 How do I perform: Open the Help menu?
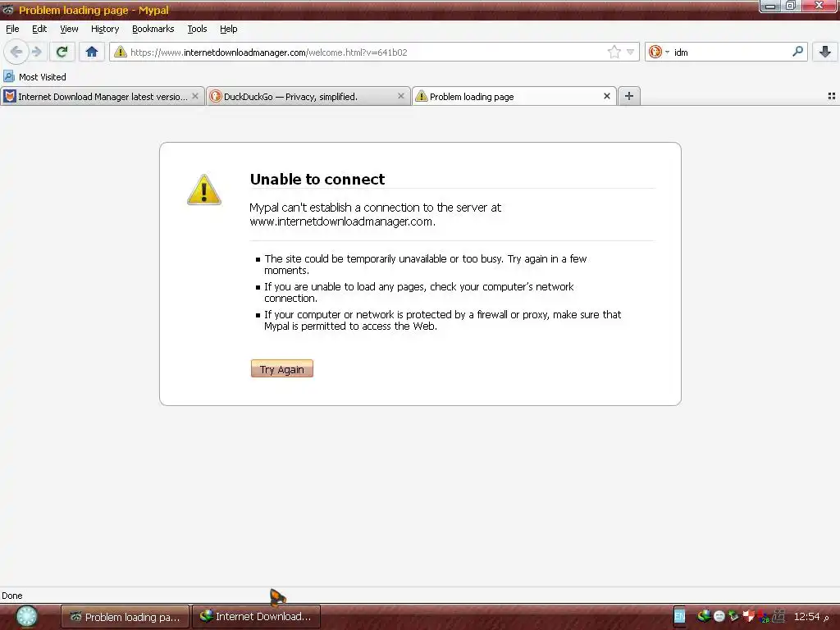229,29
